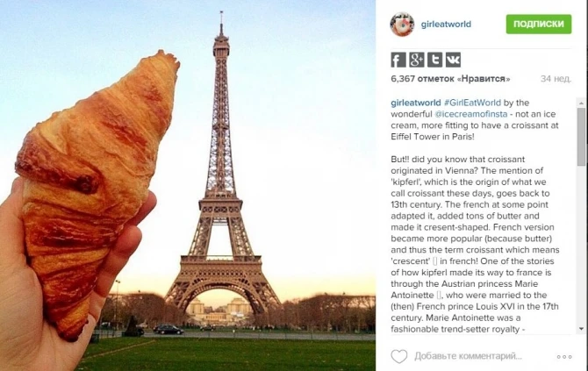Click the caption scrollbar thumb
The height and width of the screenshot is (371, 588).
[581, 137]
